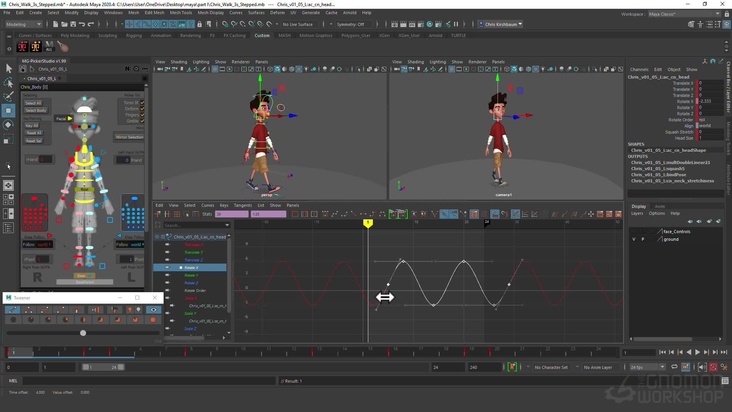Toggle the Deform checkbox in picker
732x412 pixels.
[x=142, y=109]
